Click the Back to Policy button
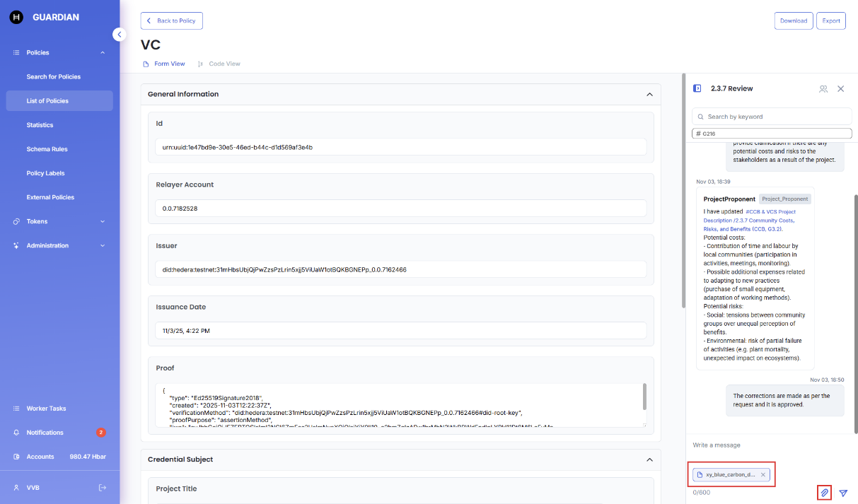This screenshot has width=858, height=504. click(x=172, y=21)
